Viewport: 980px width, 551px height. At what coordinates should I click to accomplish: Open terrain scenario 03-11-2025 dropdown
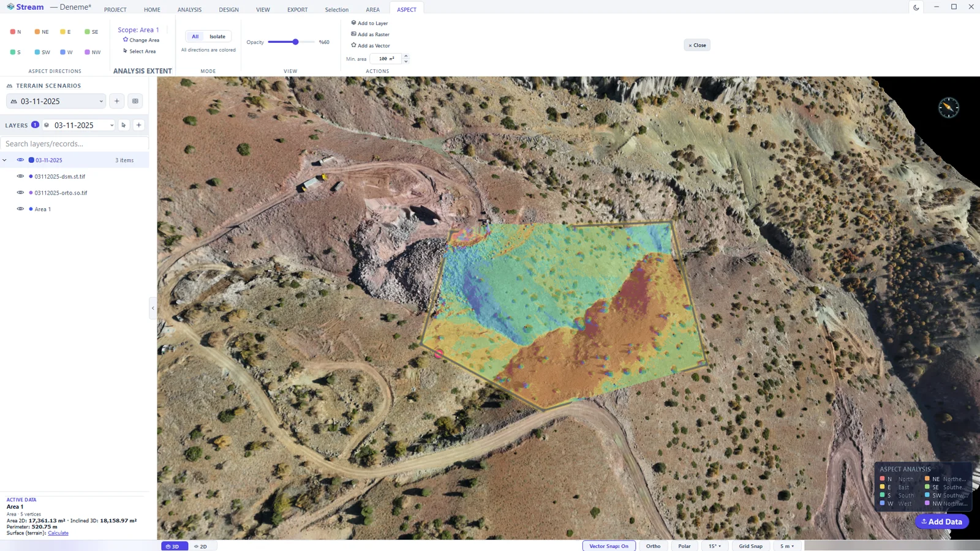[56, 101]
